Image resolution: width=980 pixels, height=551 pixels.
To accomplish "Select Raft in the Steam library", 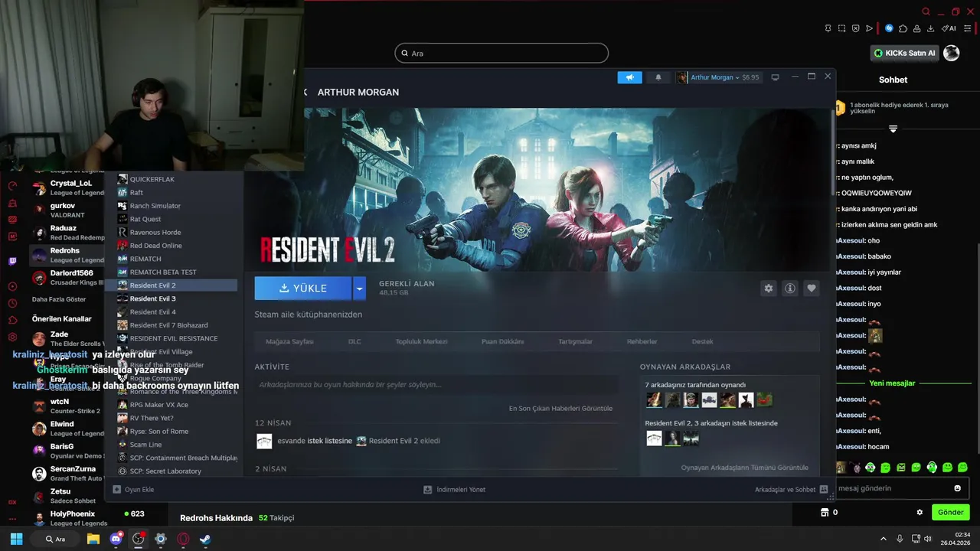I will (178, 193).
